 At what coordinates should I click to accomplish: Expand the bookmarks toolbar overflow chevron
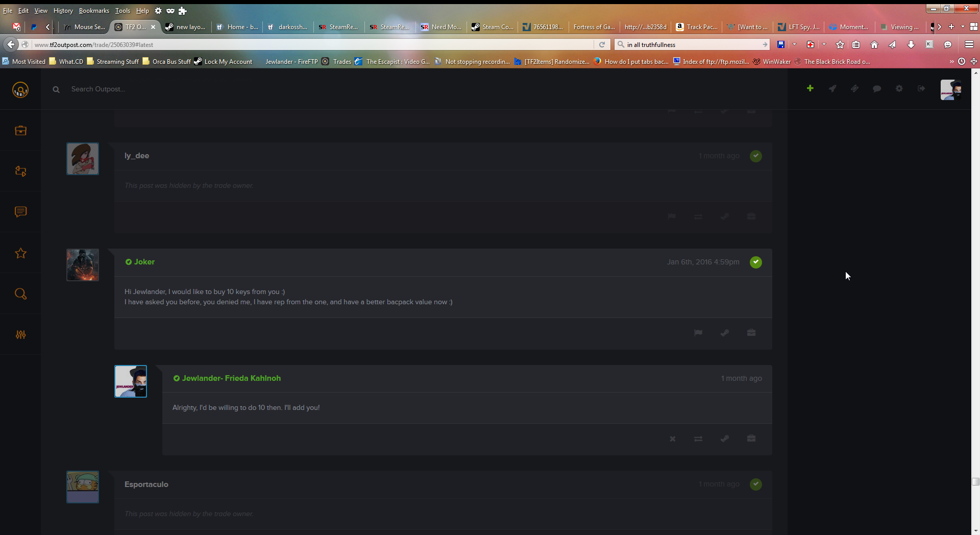(951, 61)
